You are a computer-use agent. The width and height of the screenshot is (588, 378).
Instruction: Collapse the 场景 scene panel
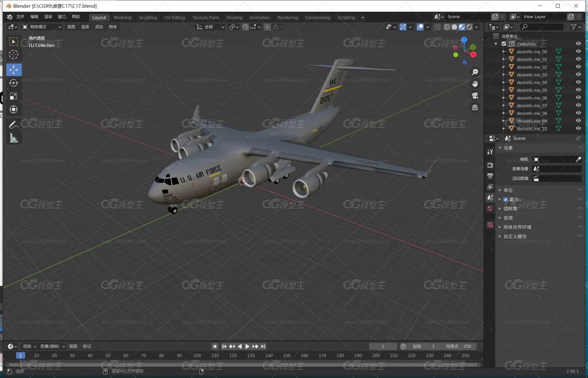click(x=500, y=148)
